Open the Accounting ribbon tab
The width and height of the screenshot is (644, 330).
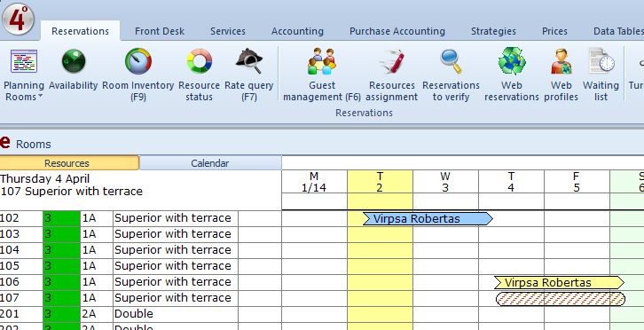coord(297,31)
